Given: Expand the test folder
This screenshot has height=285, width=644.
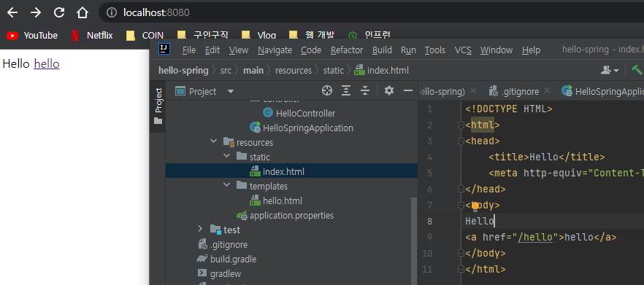Looking at the screenshot, I should tap(200, 229).
